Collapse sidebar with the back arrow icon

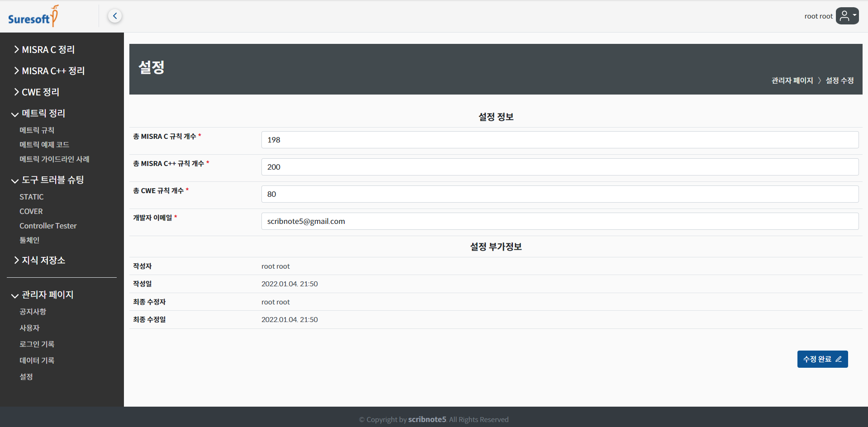[x=115, y=16]
